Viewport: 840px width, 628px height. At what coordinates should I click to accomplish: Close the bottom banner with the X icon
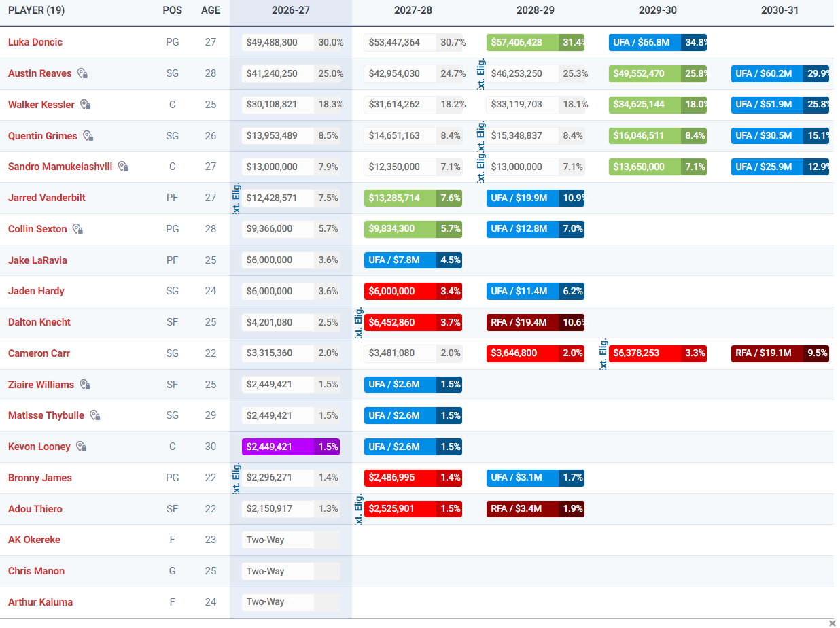point(833,623)
